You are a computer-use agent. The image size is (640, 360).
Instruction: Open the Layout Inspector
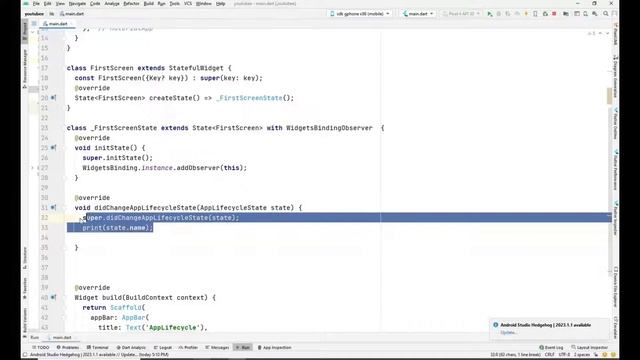(x=589, y=347)
